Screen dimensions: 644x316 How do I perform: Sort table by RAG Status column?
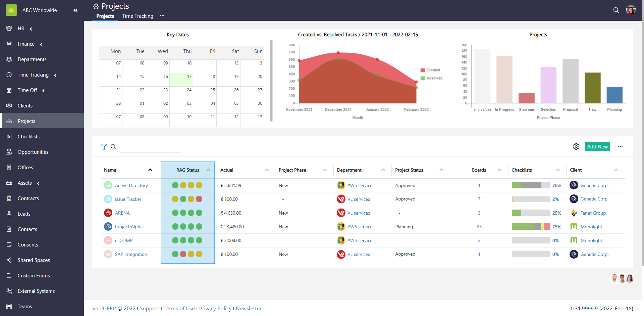click(188, 170)
